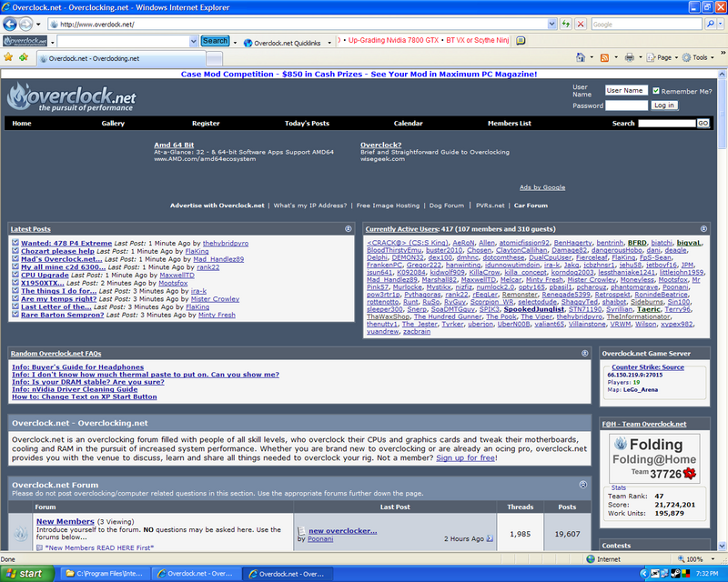Click the New Members forum status icon
Screen dimensions: 728x582
(x=20, y=534)
